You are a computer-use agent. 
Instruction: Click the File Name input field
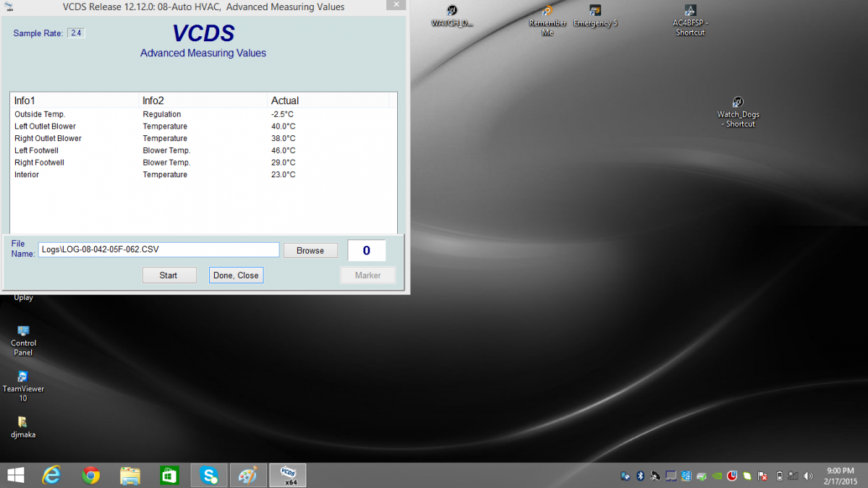point(158,250)
